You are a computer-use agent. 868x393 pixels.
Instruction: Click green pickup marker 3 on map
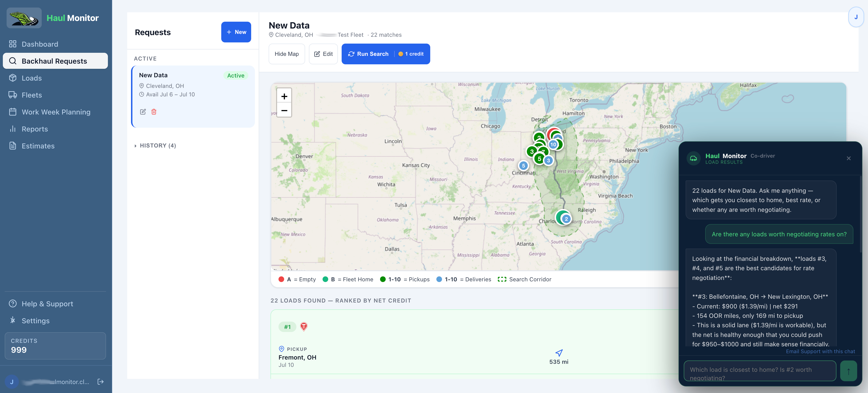(x=532, y=152)
